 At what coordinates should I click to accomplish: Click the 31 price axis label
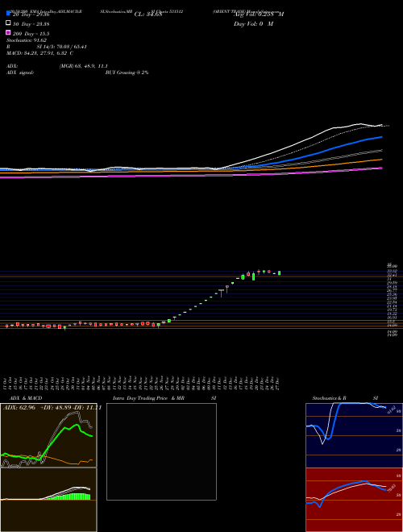(390, 279)
